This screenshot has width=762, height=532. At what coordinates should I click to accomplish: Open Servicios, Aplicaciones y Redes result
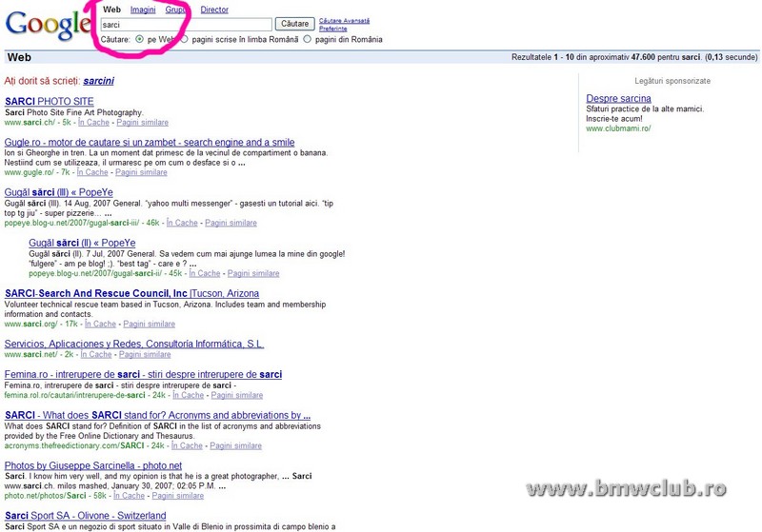134,344
